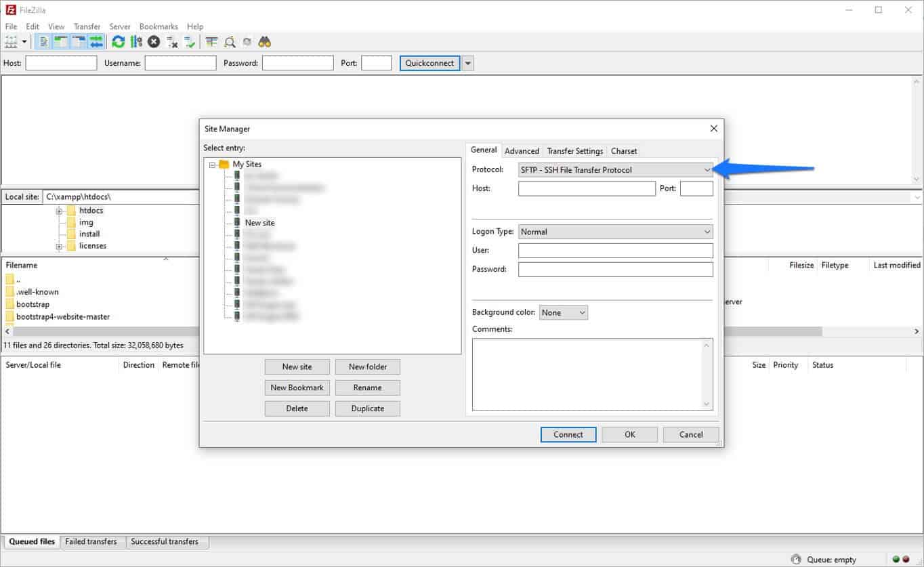The height and width of the screenshot is (567, 924).
Task: Click the Site Manager Password field
Action: pos(615,270)
